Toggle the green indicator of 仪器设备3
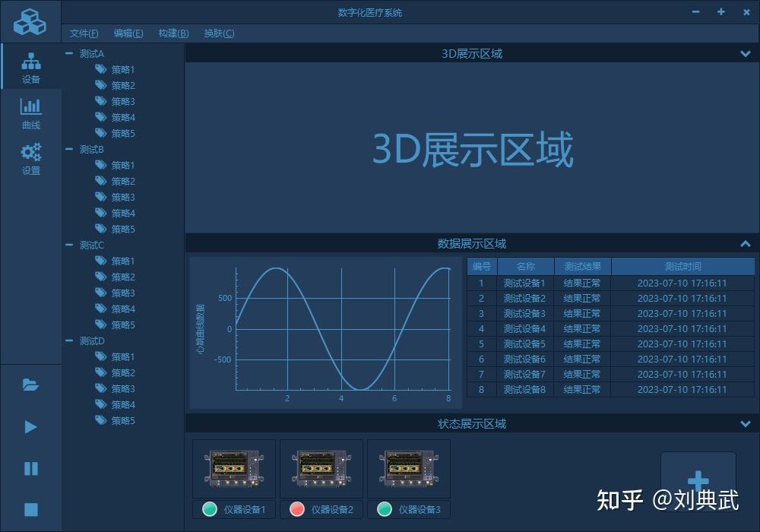760x532 pixels. click(x=383, y=509)
